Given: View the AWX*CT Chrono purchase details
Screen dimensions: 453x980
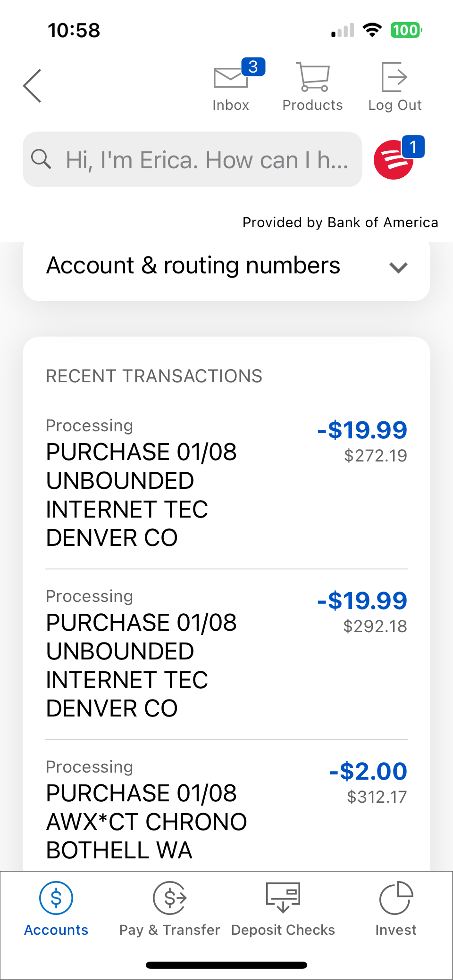Looking at the screenshot, I should point(146,821).
